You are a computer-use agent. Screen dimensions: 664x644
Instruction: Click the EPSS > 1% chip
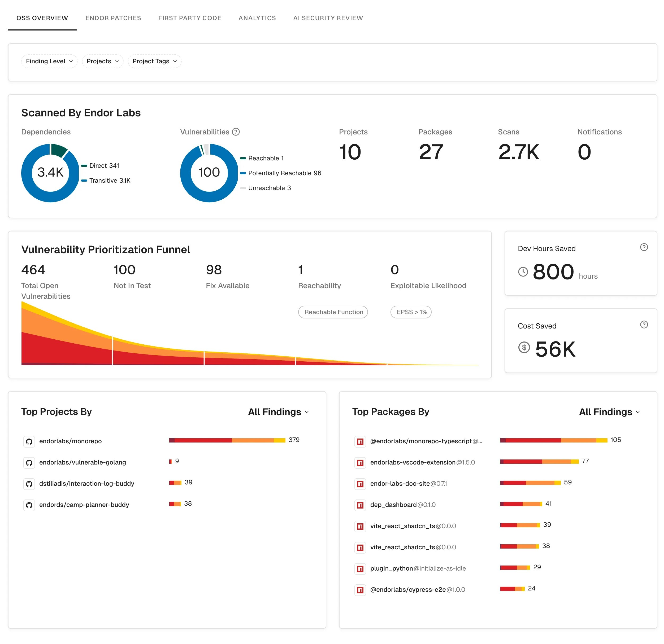411,312
